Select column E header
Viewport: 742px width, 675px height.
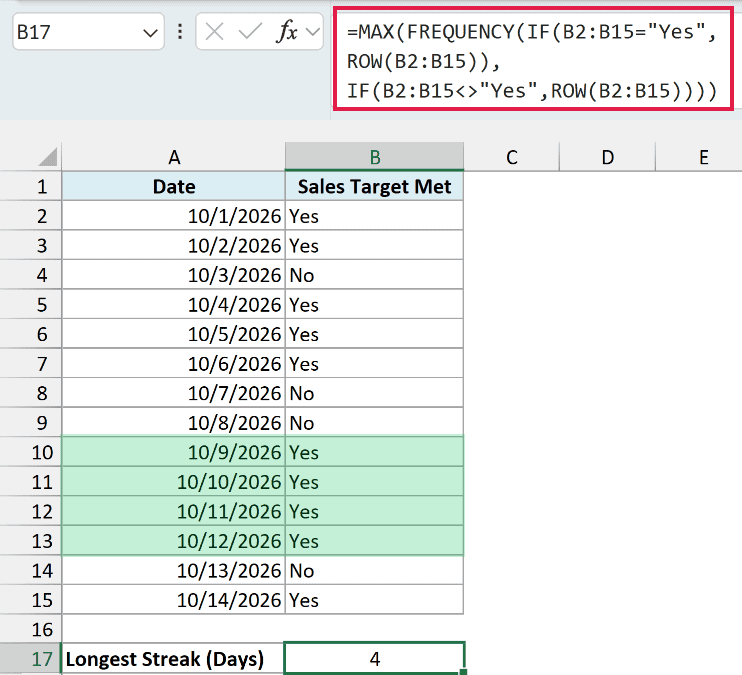click(x=699, y=157)
